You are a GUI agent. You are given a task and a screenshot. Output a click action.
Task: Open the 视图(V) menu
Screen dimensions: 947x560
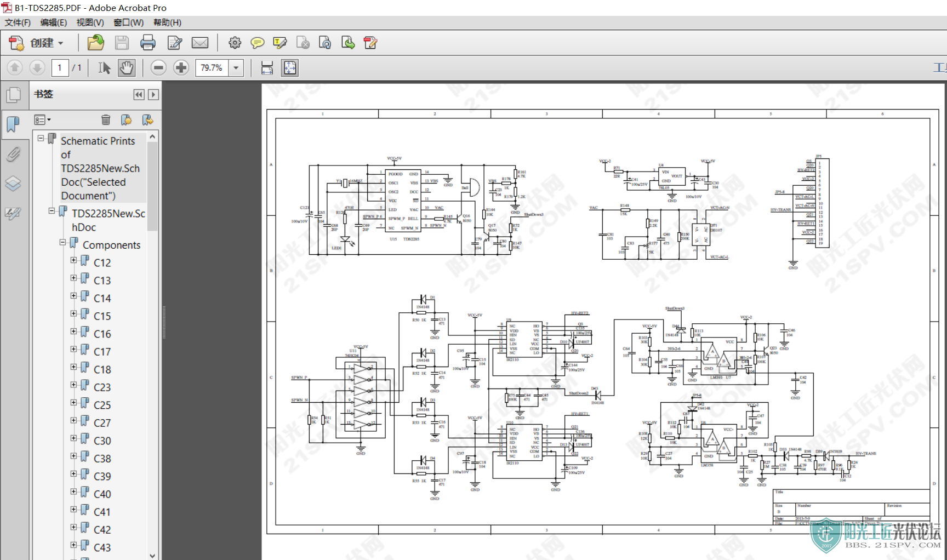point(90,22)
